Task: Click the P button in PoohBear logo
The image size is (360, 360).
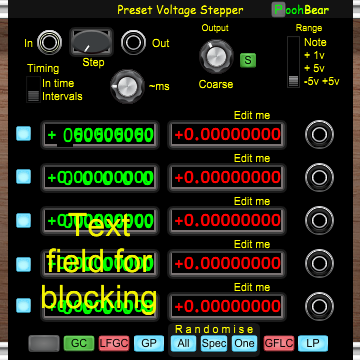Action: pos(278,10)
